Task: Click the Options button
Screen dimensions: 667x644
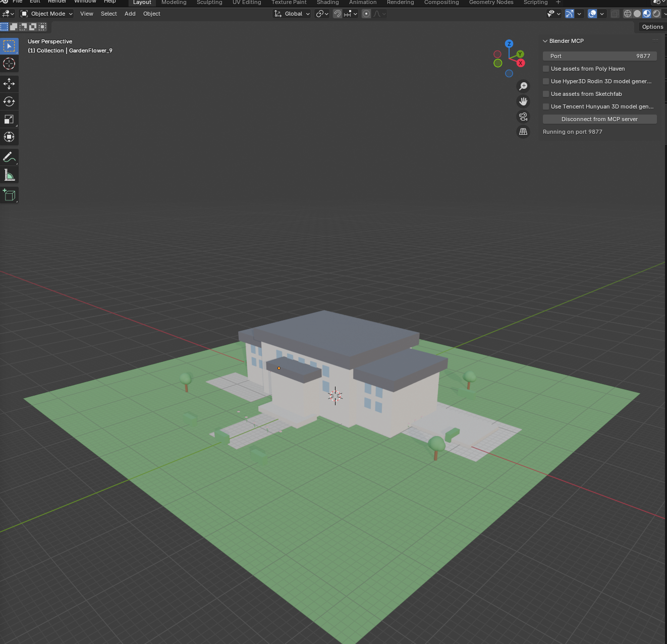Action: pyautogui.click(x=652, y=27)
